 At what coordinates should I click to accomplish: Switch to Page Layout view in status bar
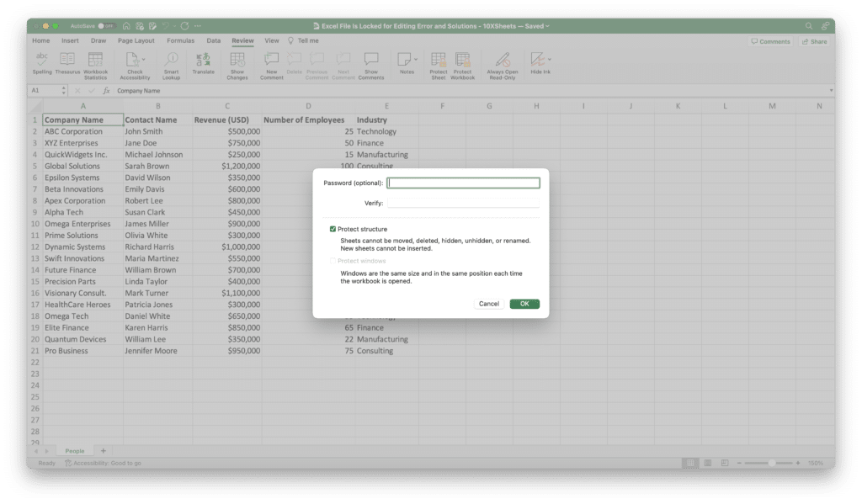click(707, 463)
